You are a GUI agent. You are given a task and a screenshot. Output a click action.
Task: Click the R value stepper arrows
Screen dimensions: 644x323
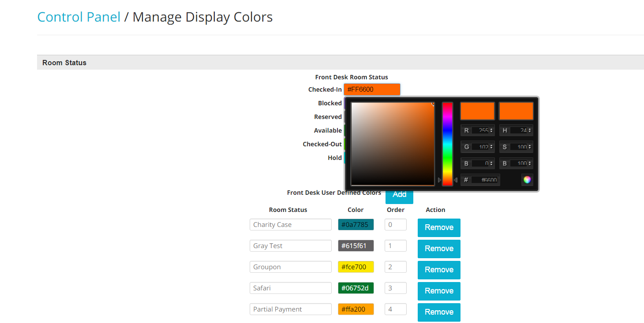tap(491, 130)
